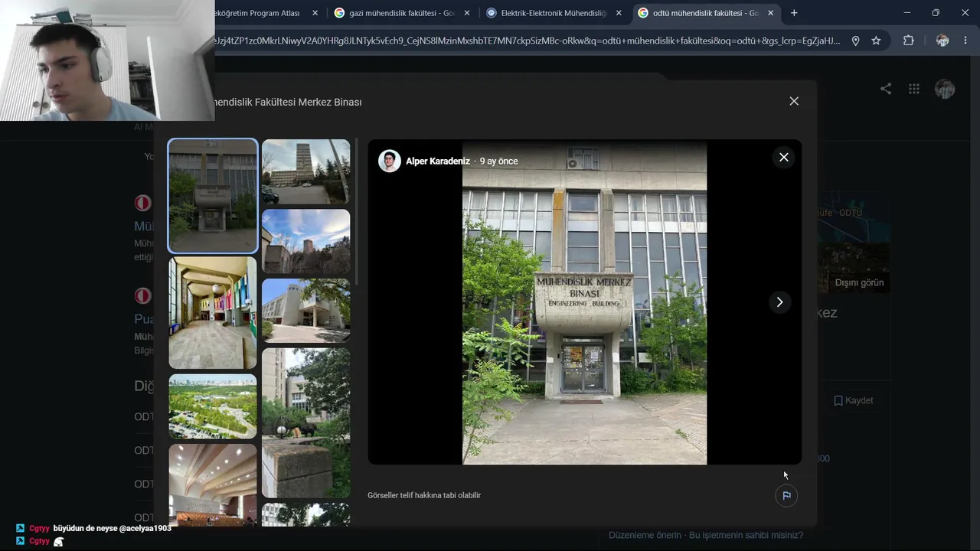This screenshot has height=551, width=980.
Task: Minimize the Chrome window
Action: (907, 13)
